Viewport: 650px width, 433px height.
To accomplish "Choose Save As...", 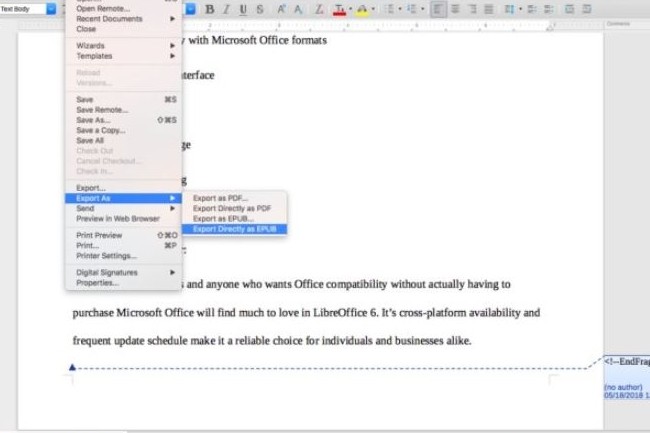I will [x=124, y=120].
